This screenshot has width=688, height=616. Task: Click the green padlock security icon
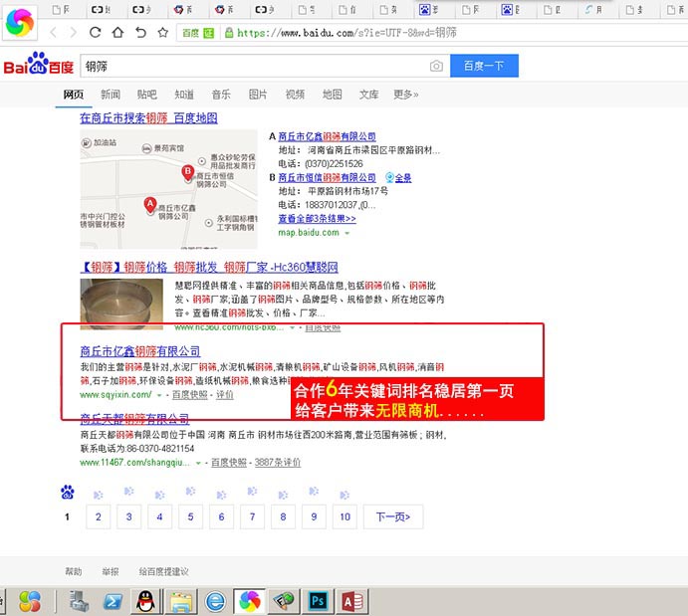point(229,33)
